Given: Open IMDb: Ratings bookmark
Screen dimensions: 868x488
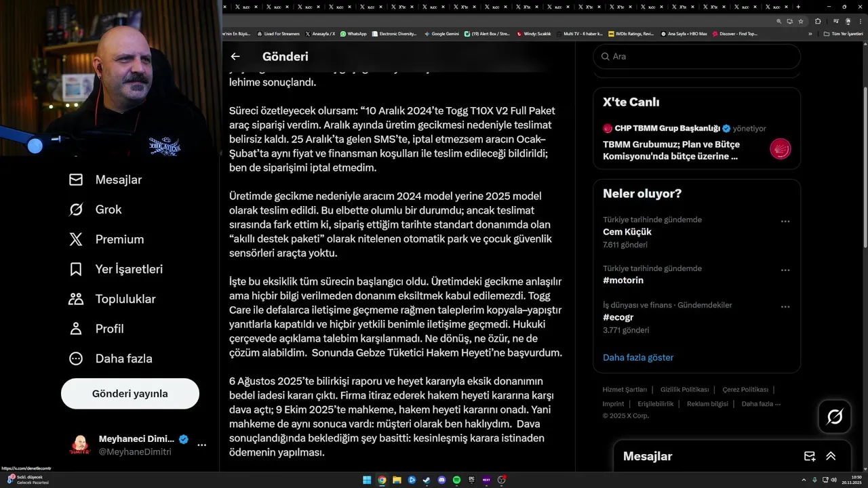Looking at the screenshot, I should [631, 33].
